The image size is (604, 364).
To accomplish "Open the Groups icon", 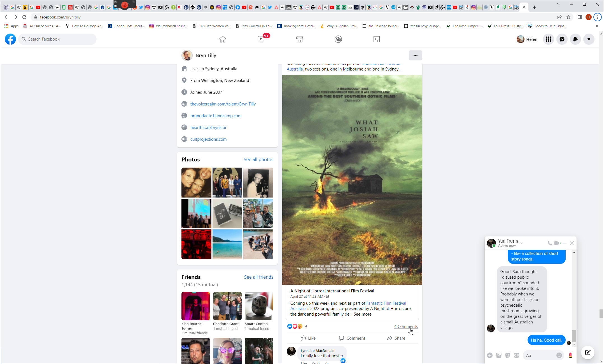I will 338,39.
